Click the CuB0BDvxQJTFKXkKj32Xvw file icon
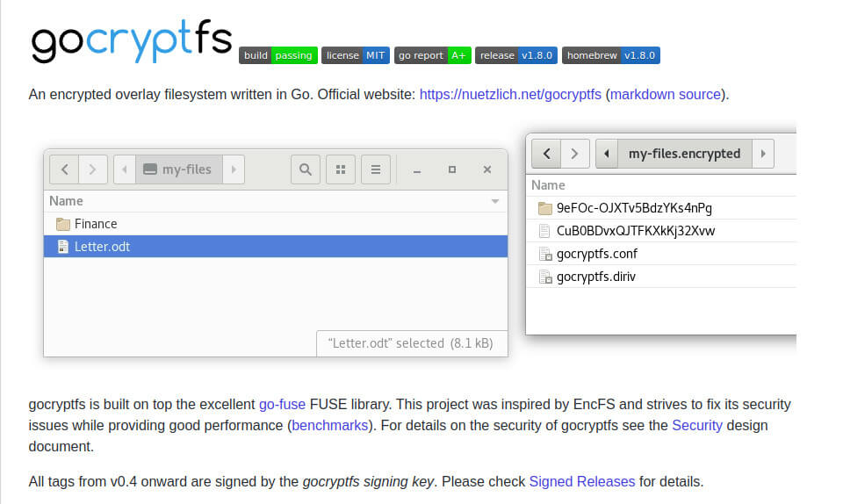Screen dimensions: 843x504 544,231
